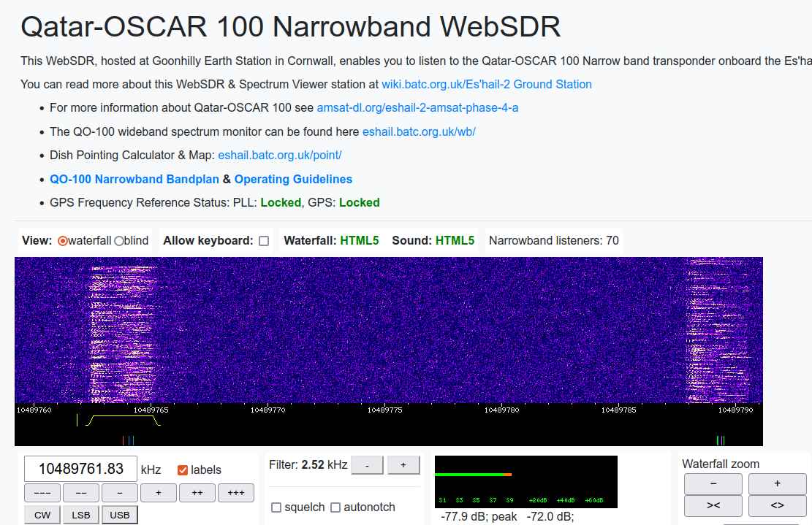The height and width of the screenshot is (525, 812).
Task: Open the Operating Guidelines link
Action: 293,179
